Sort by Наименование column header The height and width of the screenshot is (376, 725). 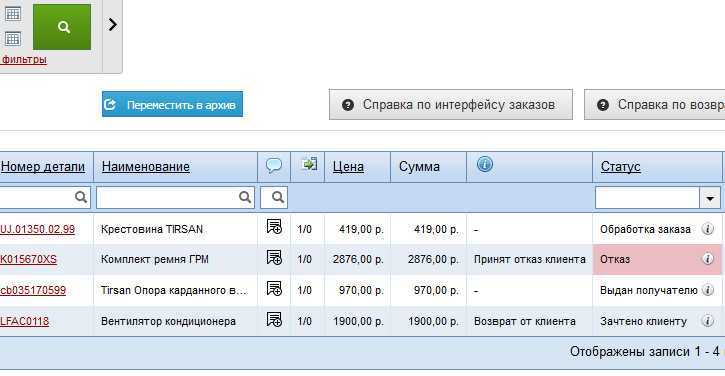point(146,166)
